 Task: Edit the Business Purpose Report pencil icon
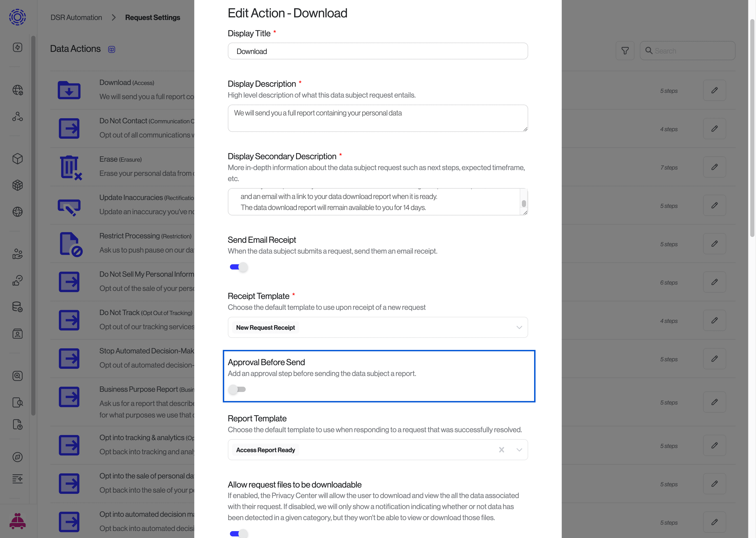click(x=714, y=402)
